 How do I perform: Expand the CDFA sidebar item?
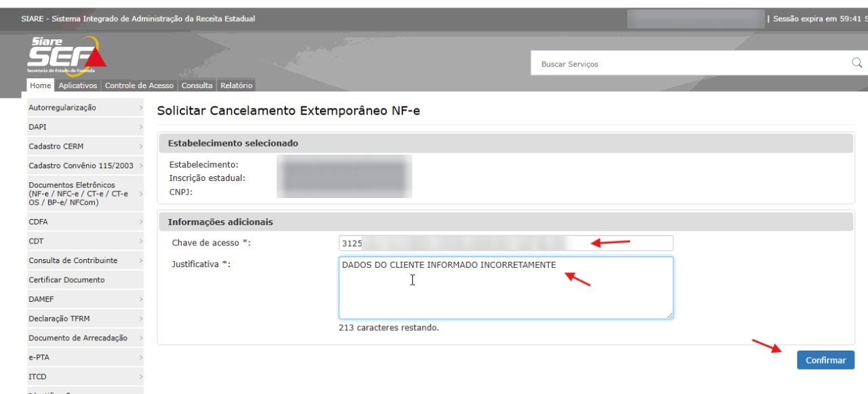(85, 222)
